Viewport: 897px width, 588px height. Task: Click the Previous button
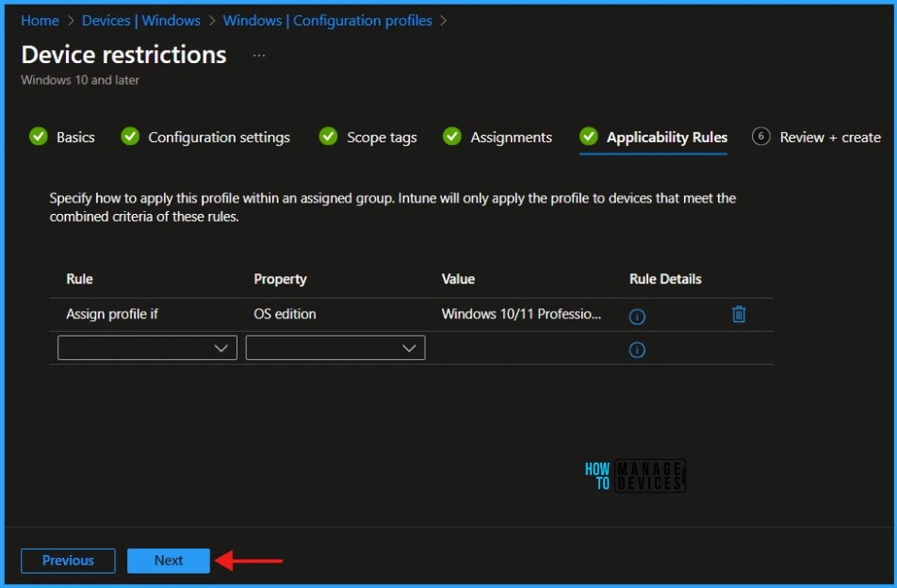[x=68, y=561]
